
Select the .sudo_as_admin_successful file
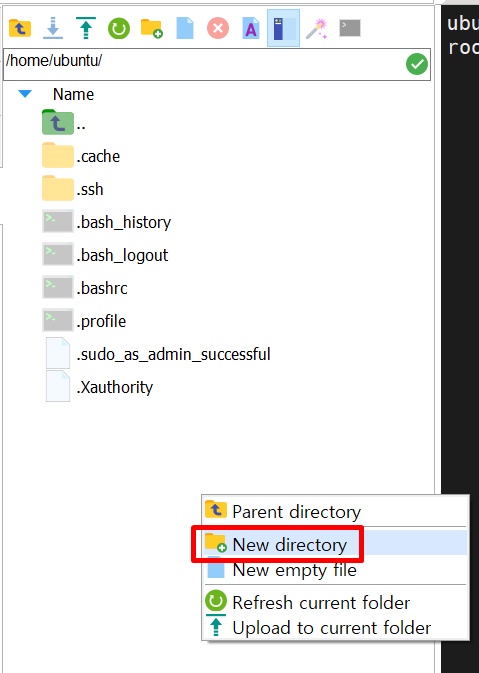tap(158, 354)
